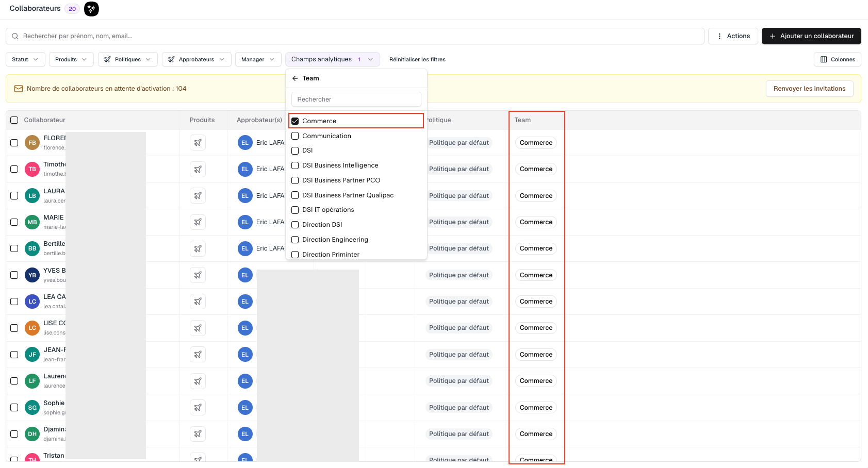Click the airplane product icon for FLORE row

click(198, 143)
